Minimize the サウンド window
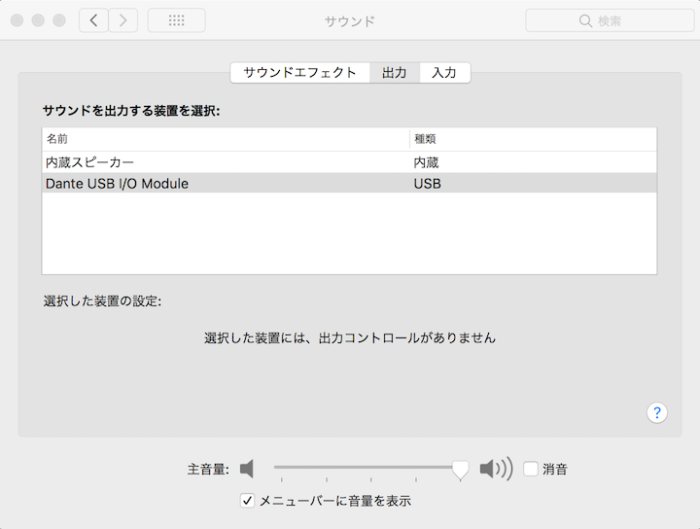700x529 pixels. click(x=39, y=20)
